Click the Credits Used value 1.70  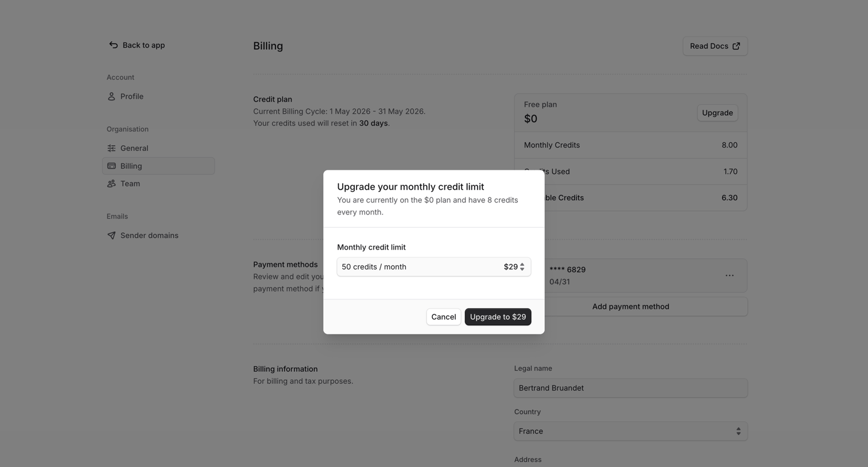(730, 172)
